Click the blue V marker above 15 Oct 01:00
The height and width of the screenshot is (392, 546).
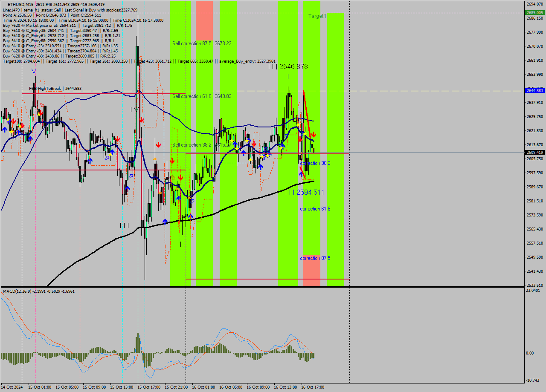click(34, 71)
